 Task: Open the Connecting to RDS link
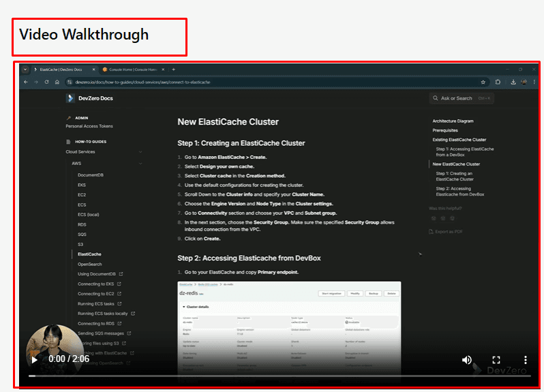pos(100,324)
